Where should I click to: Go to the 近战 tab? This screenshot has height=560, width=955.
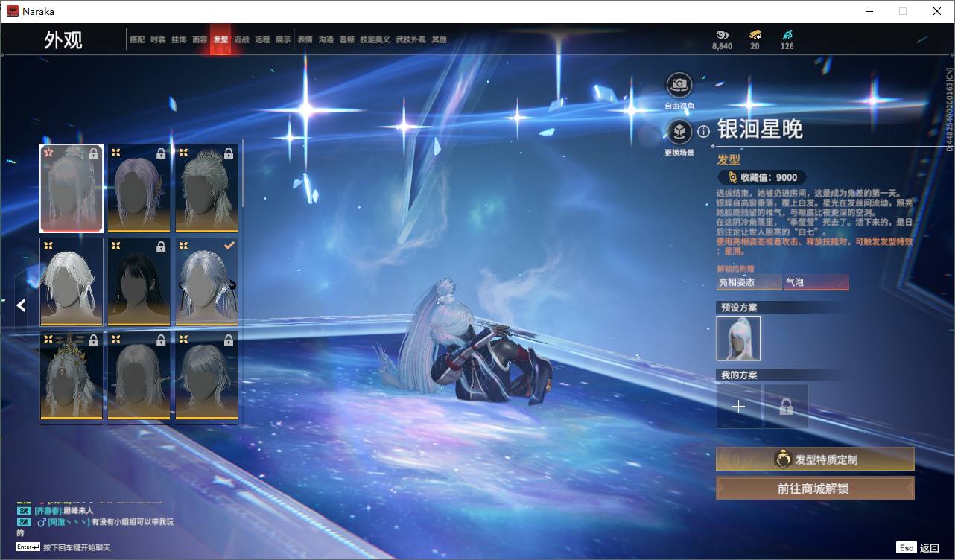[241, 39]
